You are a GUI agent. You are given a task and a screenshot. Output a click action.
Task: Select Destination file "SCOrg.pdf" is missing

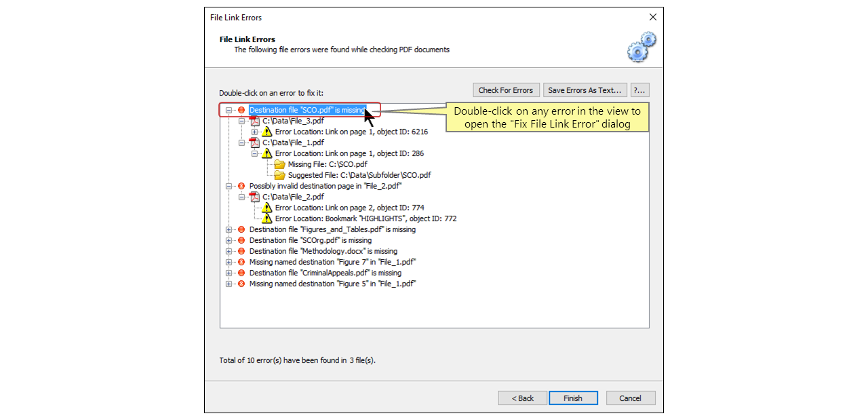[x=311, y=240]
